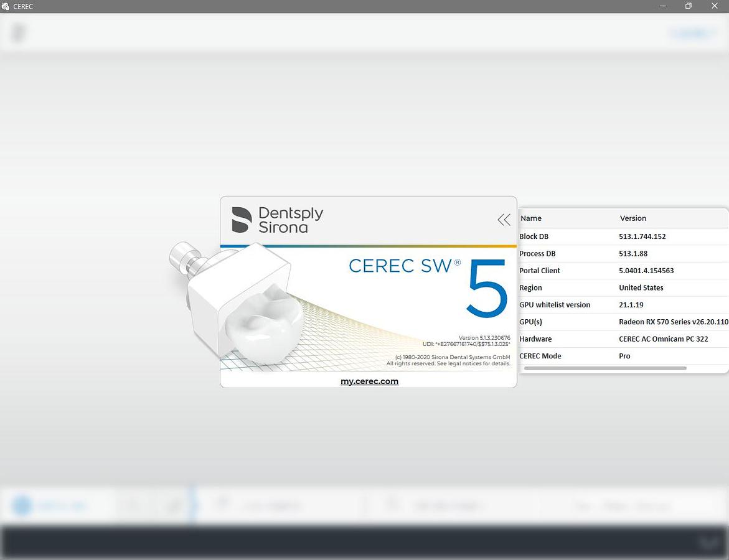Select the Pro mode value
Image resolution: width=729 pixels, height=560 pixels.
(624, 356)
